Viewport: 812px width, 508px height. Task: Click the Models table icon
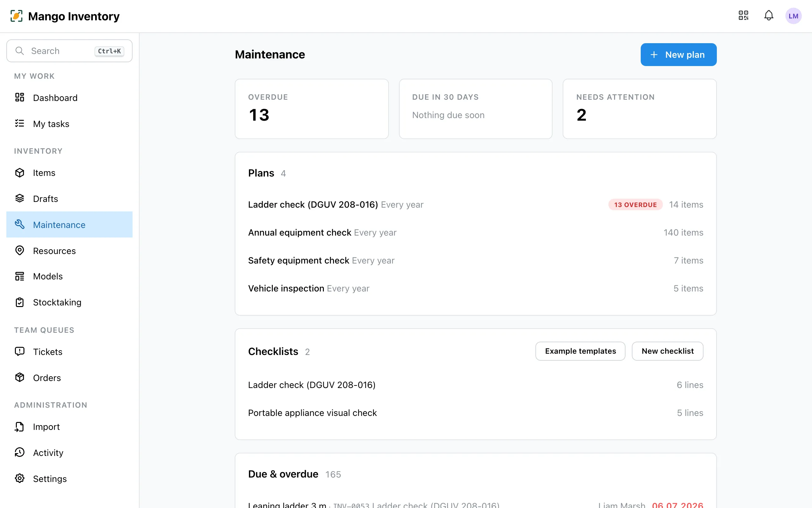[20, 276]
